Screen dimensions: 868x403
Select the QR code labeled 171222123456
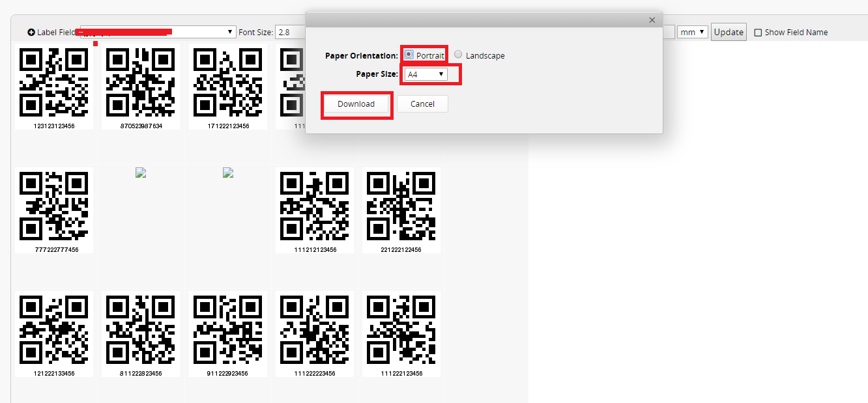tap(228, 82)
